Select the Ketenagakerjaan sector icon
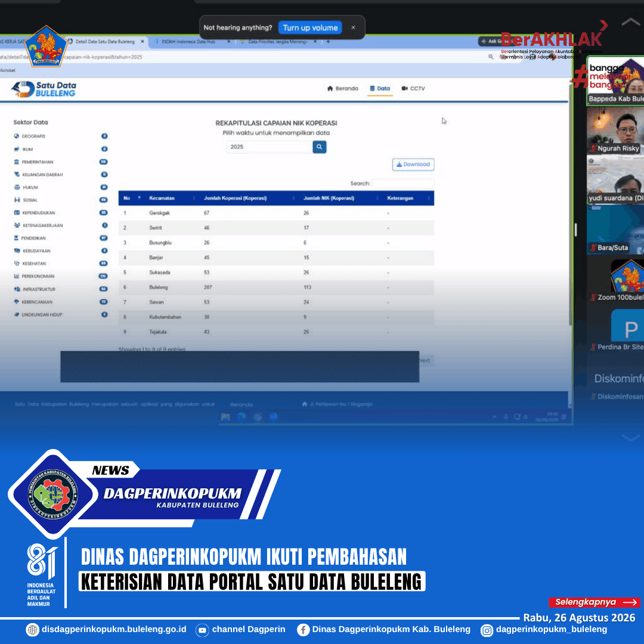The width and height of the screenshot is (644, 644). (x=17, y=225)
